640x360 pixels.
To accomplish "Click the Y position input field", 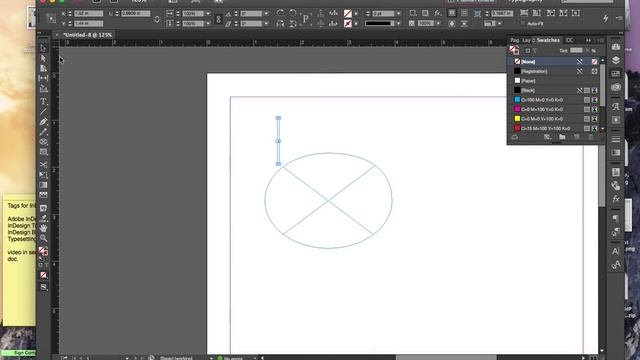I will point(89,24).
